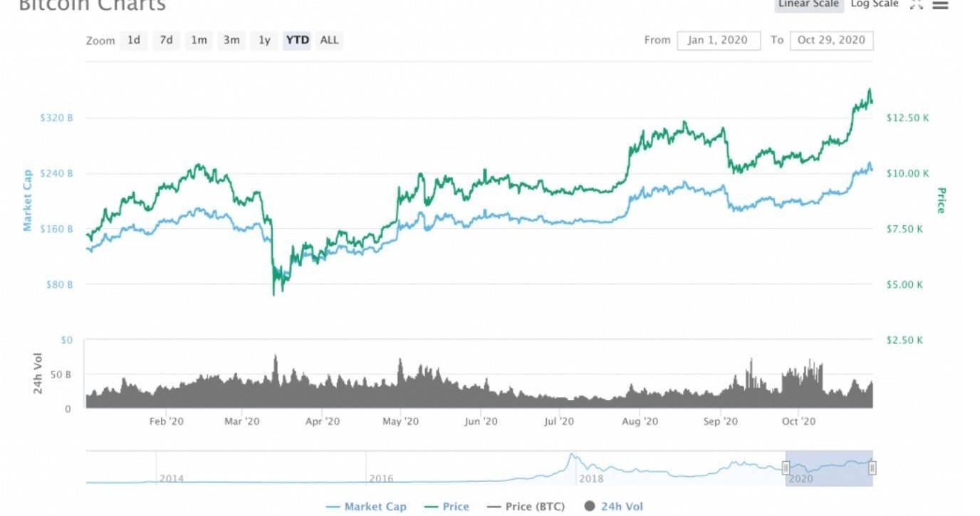Switch to Log Scale
This screenshot has width=980, height=516.
875,4
